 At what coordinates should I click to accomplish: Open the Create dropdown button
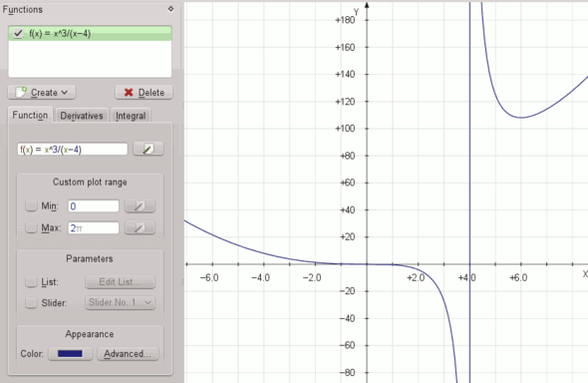[x=42, y=93]
